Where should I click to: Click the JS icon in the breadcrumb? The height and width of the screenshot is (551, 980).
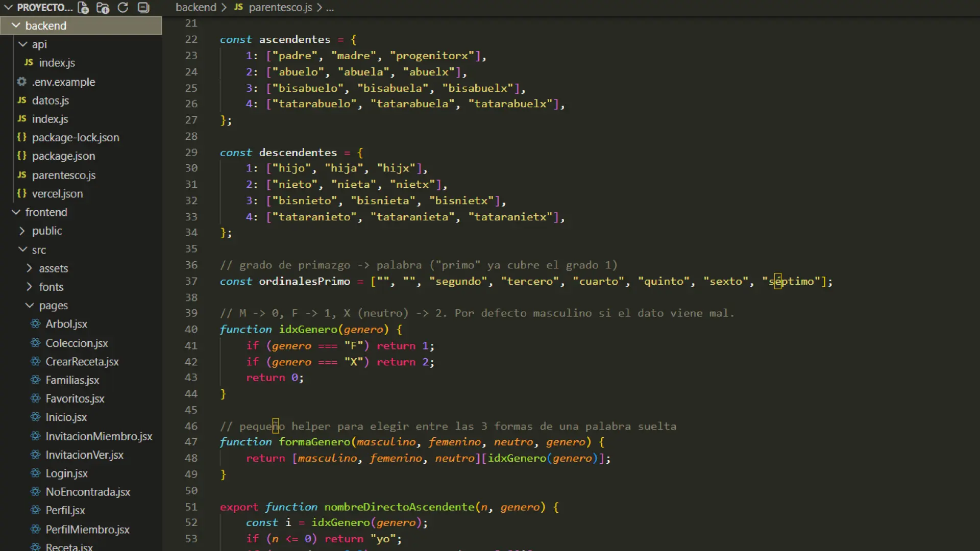pyautogui.click(x=238, y=8)
